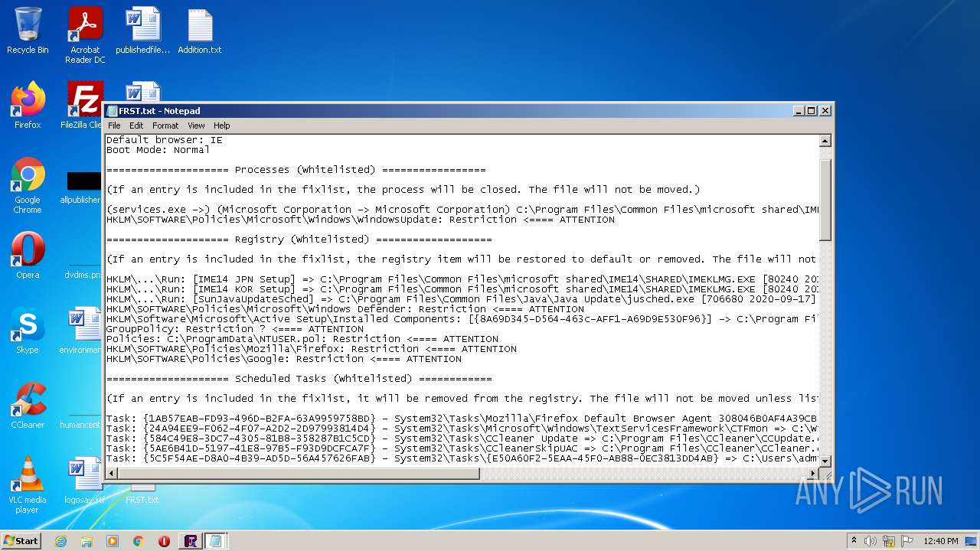Open the Edit menu in Notepad
Image resolution: width=980 pixels, height=551 pixels.
(x=136, y=126)
